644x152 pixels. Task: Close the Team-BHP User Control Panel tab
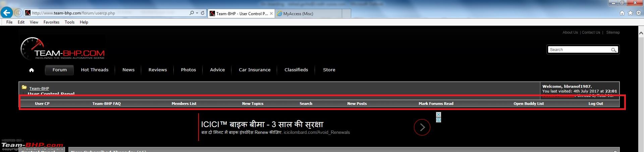pyautogui.click(x=271, y=13)
